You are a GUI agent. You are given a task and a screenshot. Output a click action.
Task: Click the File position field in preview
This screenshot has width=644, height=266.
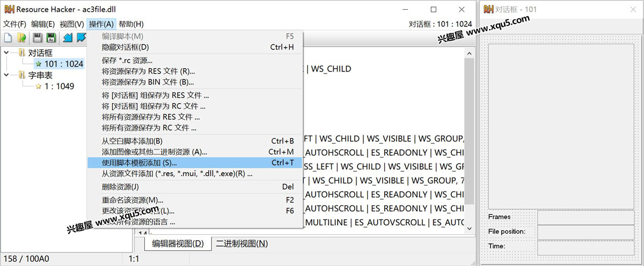coord(586,232)
